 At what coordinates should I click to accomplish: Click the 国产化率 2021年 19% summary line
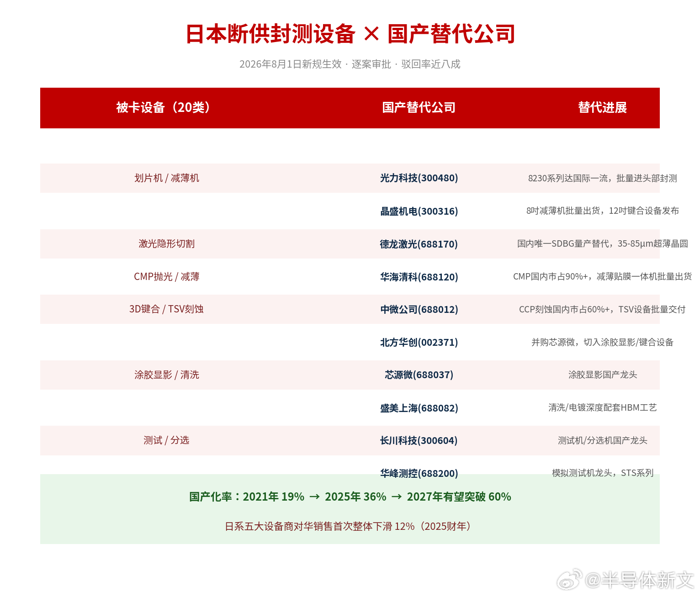pyautogui.click(x=350, y=497)
